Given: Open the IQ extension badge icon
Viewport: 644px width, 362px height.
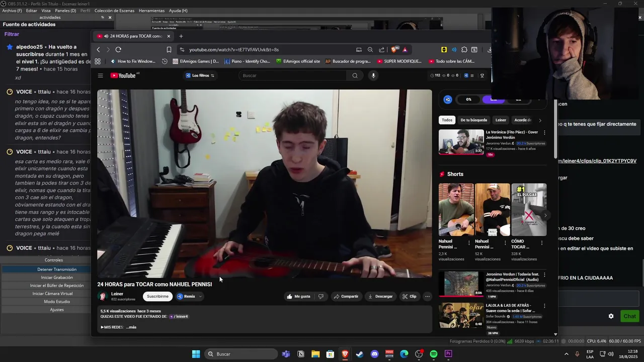Looking at the screenshot, I should [x=448, y=100].
